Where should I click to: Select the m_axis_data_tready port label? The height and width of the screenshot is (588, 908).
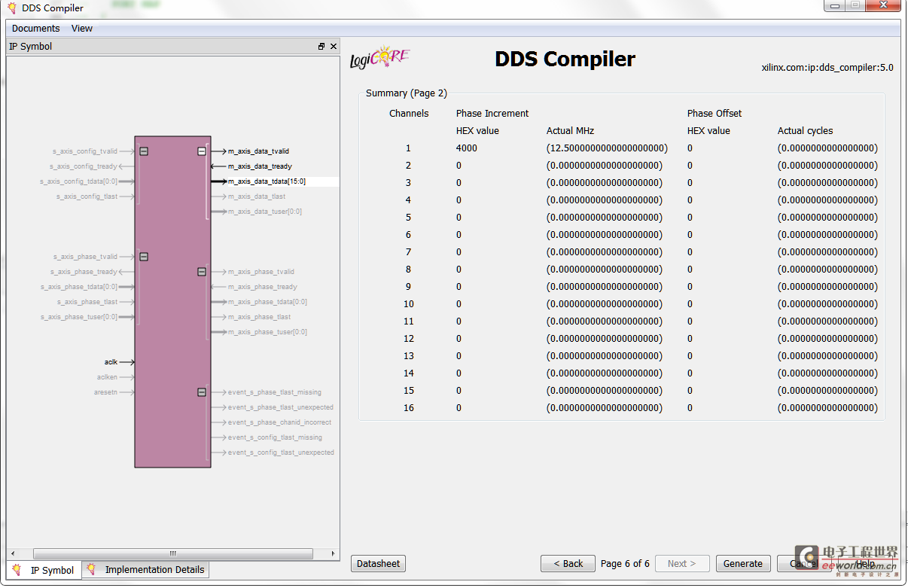[260, 166]
